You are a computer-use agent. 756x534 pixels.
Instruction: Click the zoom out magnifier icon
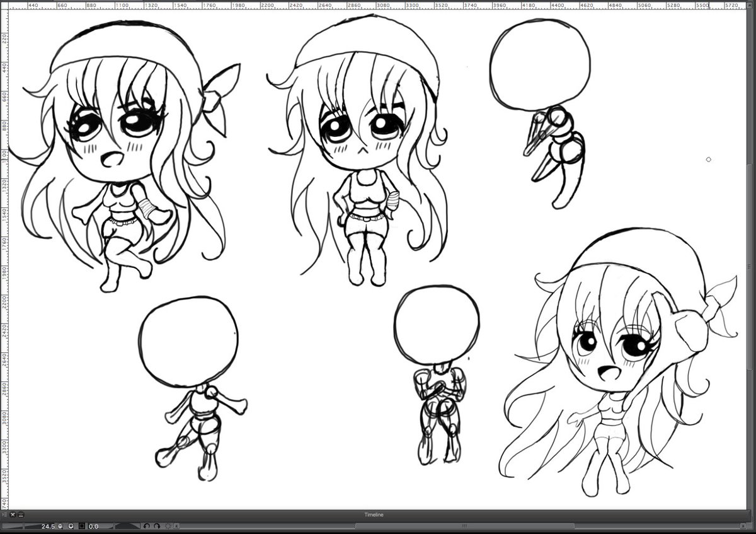pos(60,526)
